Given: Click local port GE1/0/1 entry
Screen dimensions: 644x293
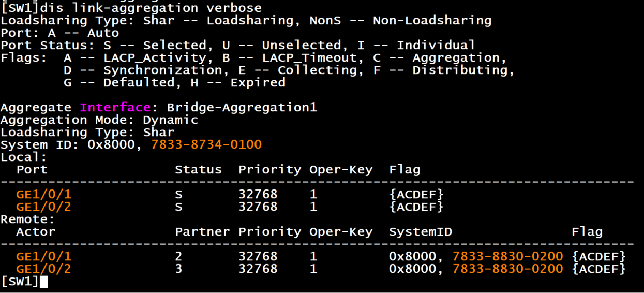Looking at the screenshot, I should 43,195.
